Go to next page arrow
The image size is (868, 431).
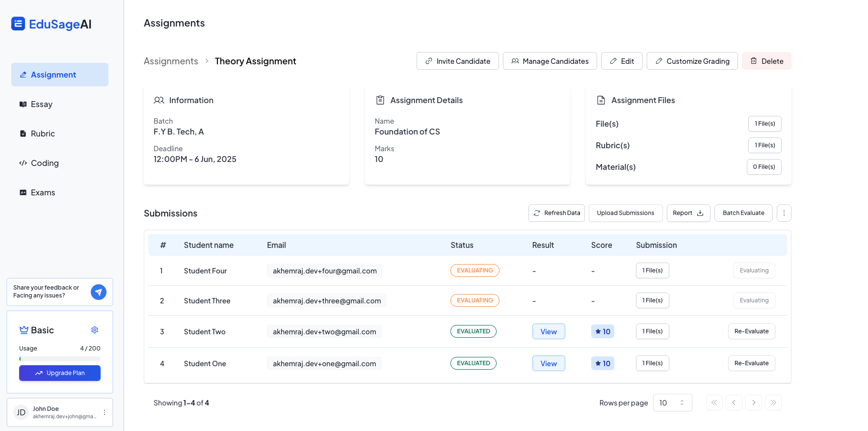[x=753, y=403]
